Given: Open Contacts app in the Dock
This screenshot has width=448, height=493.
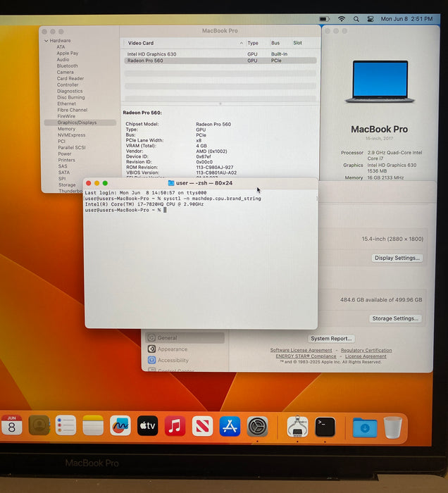Looking at the screenshot, I should coord(39,425).
